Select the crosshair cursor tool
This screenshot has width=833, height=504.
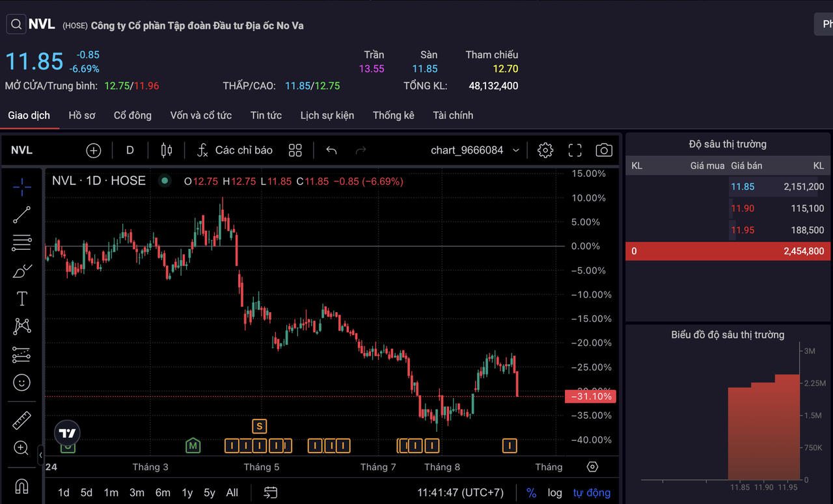(21, 187)
